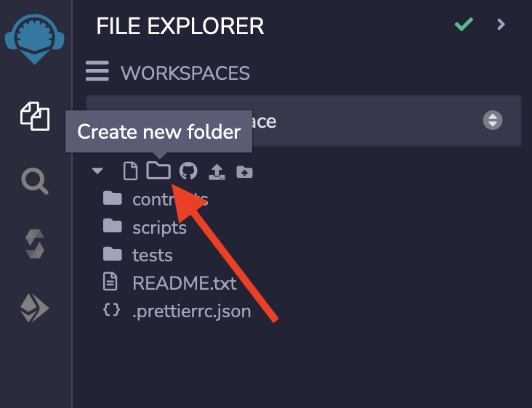Open the workspace selector dropdown
The height and width of the screenshot is (408, 532).
[x=304, y=121]
